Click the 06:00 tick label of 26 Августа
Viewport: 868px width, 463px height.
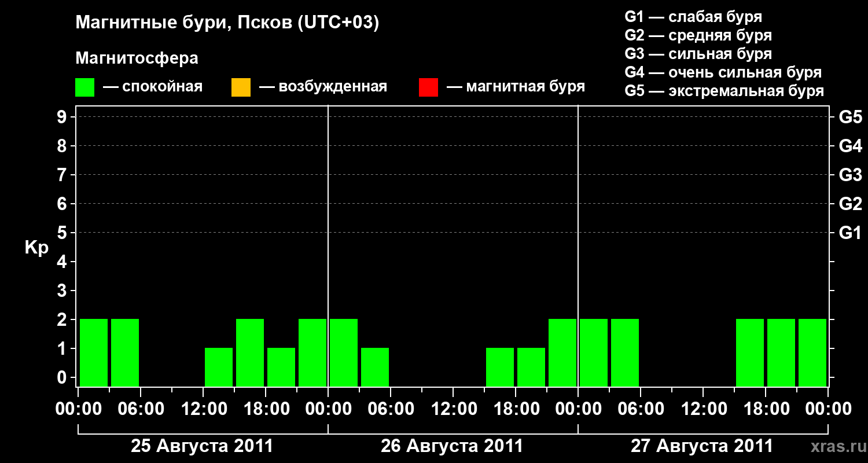[391, 409]
